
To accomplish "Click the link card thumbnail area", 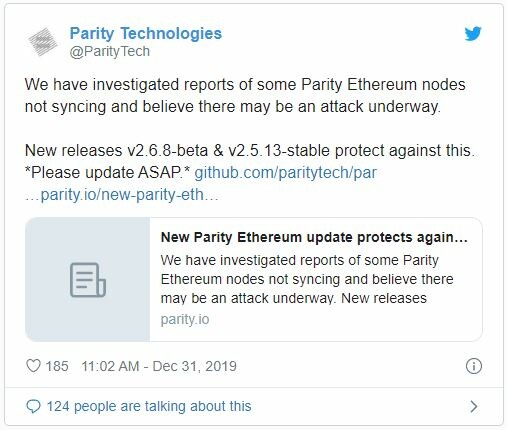I will [88, 279].
